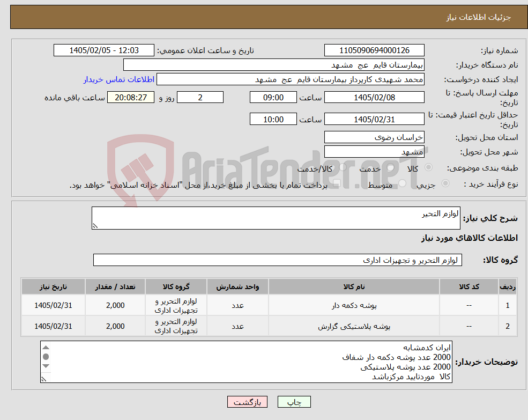
Task: Click the remaining time field 20:08:27
Action: click(x=131, y=98)
